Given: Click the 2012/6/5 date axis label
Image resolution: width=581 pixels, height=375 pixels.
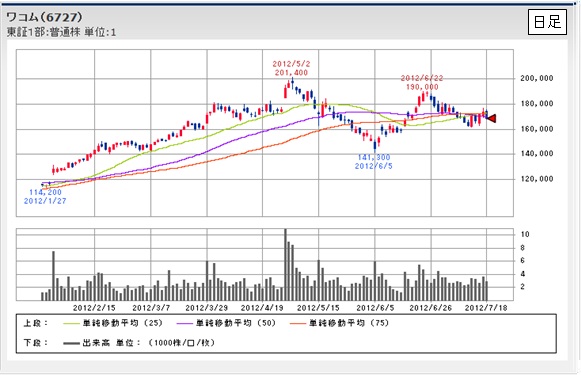Looking at the screenshot, I should (375, 308).
